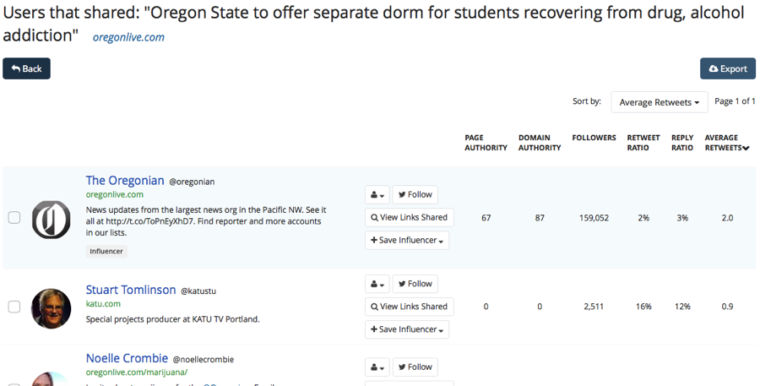760x386 pixels.
Task: Export the user list
Action: (x=728, y=69)
